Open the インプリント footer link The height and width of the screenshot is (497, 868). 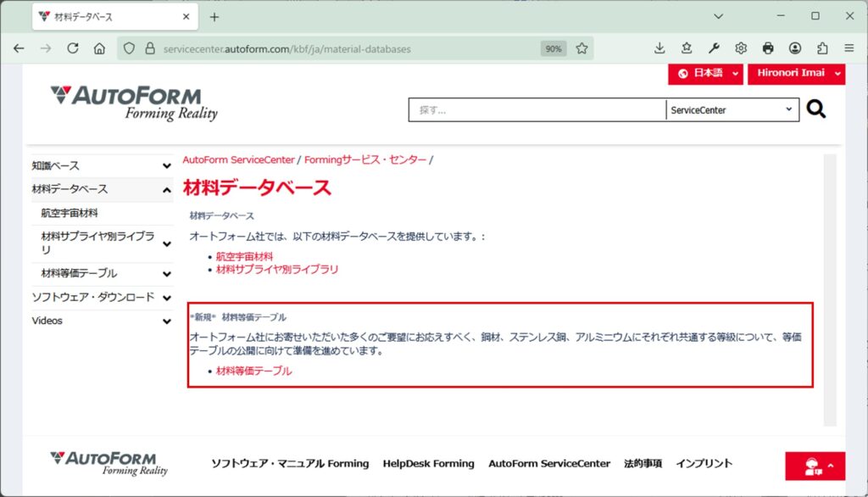[x=704, y=464]
